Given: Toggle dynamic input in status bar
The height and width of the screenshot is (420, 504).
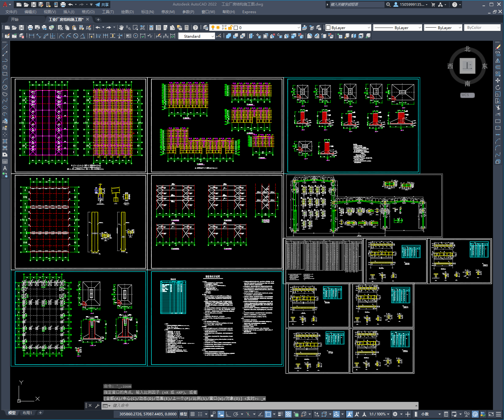Looking at the screenshot, I should (x=221, y=414).
